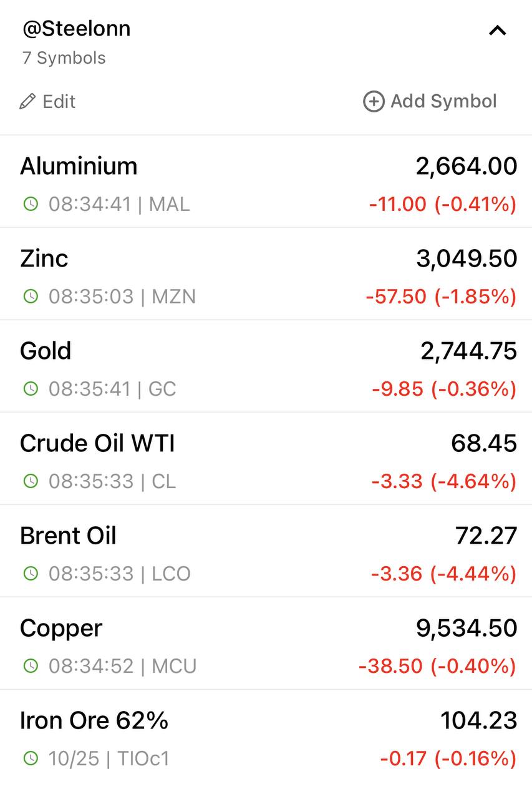This screenshot has height=799, width=532.
Task: Click the clock icon beside LCO
Action: 31,573
